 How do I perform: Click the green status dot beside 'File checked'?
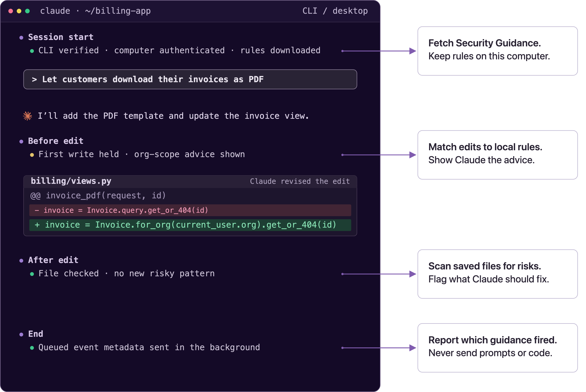(x=32, y=274)
